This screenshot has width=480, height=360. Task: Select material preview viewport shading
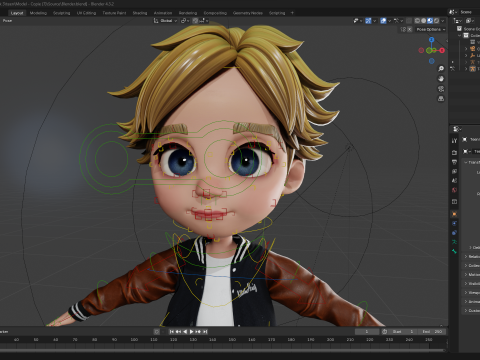(430, 21)
